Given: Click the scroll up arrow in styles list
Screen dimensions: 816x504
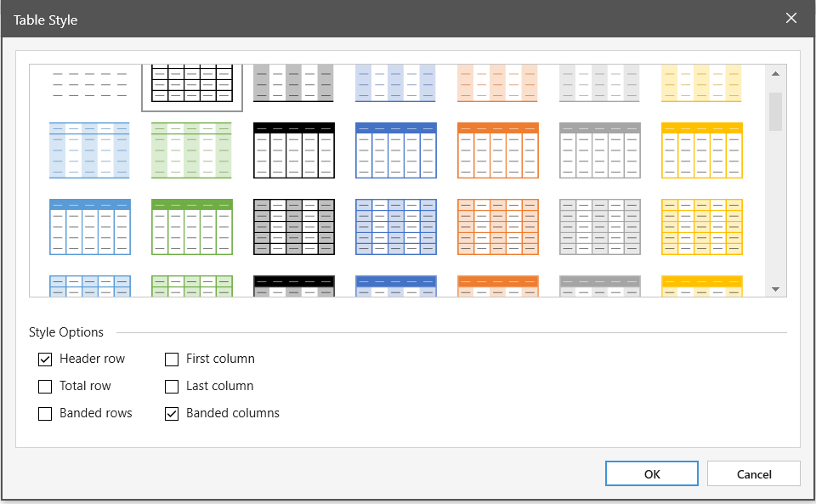Looking at the screenshot, I should (775, 74).
